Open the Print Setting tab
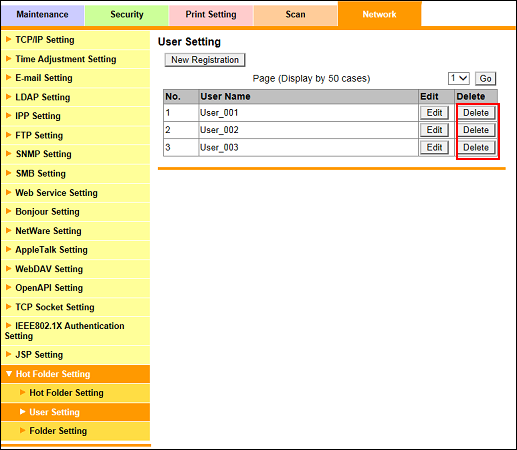Screen dimensions: 517x450 coord(211,15)
